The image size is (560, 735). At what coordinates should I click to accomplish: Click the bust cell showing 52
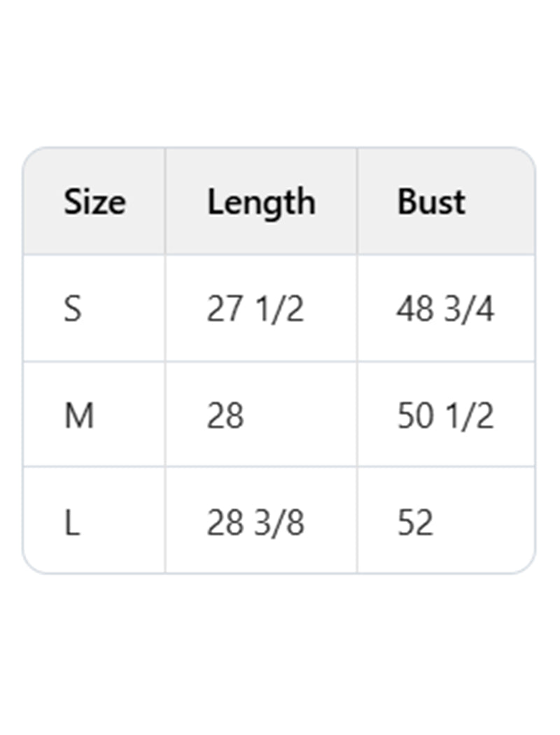415,522
